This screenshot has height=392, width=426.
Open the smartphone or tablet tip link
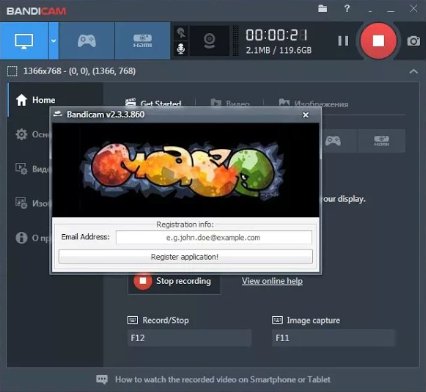[223, 379]
